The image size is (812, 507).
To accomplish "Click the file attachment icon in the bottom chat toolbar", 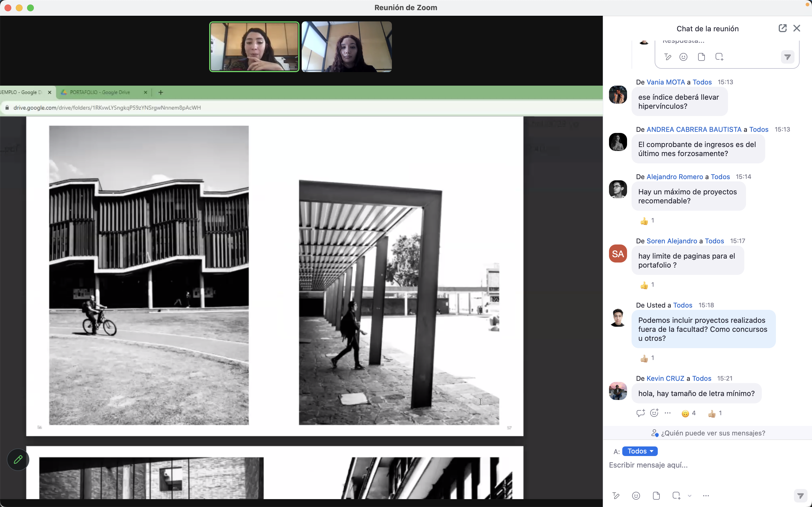I will click(656, 496).
